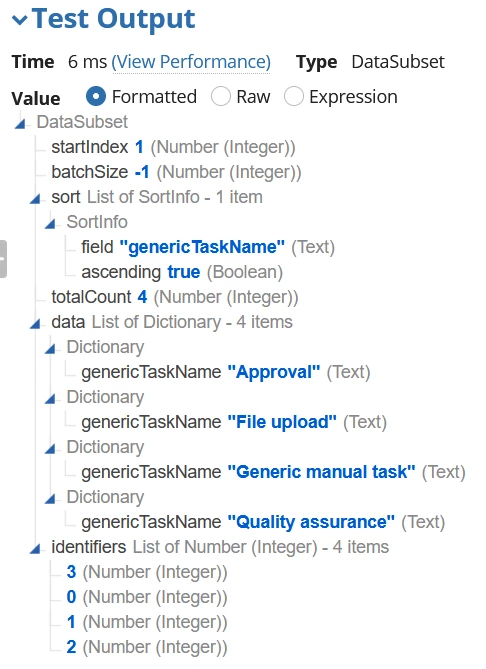Click the ascending true Boolean row
486x669 pixels.
click(x=182, y=272)
